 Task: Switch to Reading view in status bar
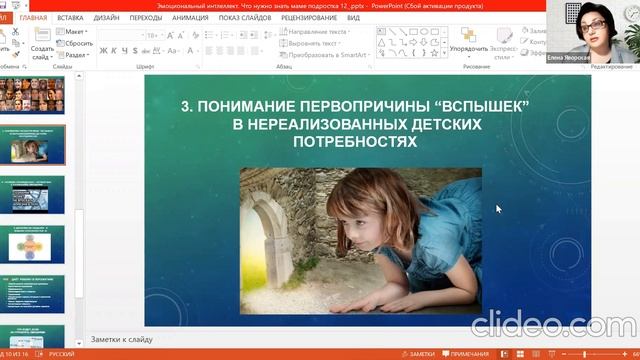536,354
